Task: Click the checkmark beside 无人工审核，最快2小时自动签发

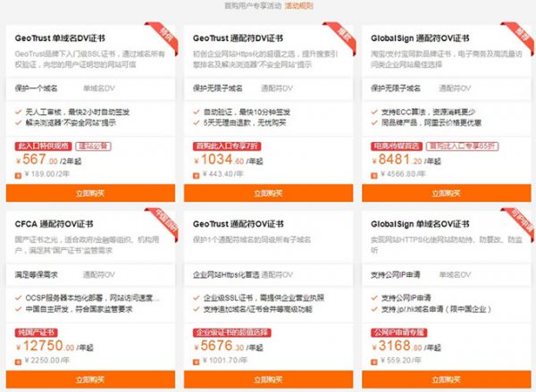Action: point(19,112)
